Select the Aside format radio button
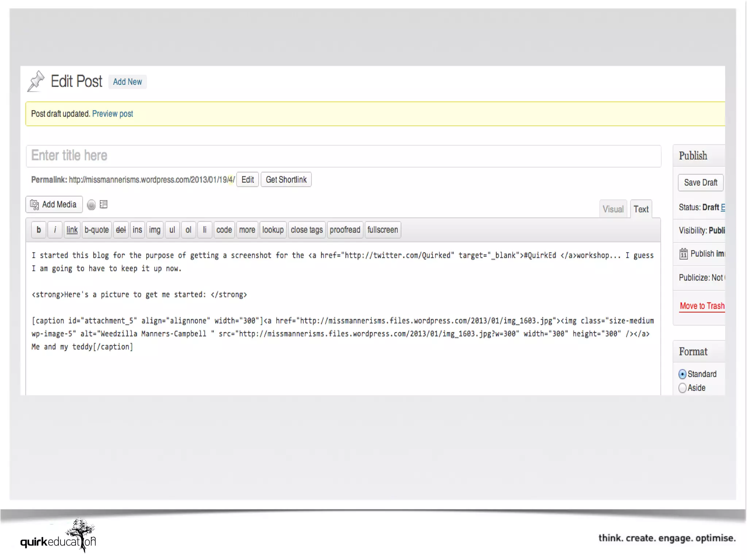This screenshot has height=560, width=747. tap(682, 388)
